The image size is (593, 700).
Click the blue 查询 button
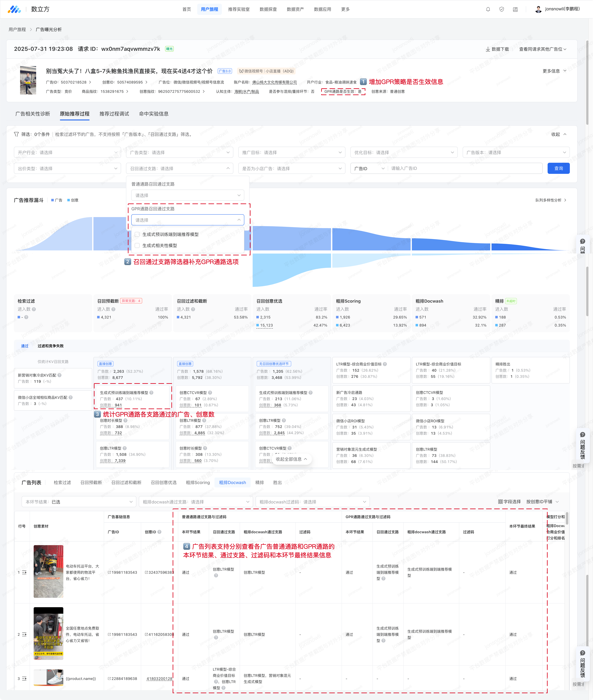[558, 168]
